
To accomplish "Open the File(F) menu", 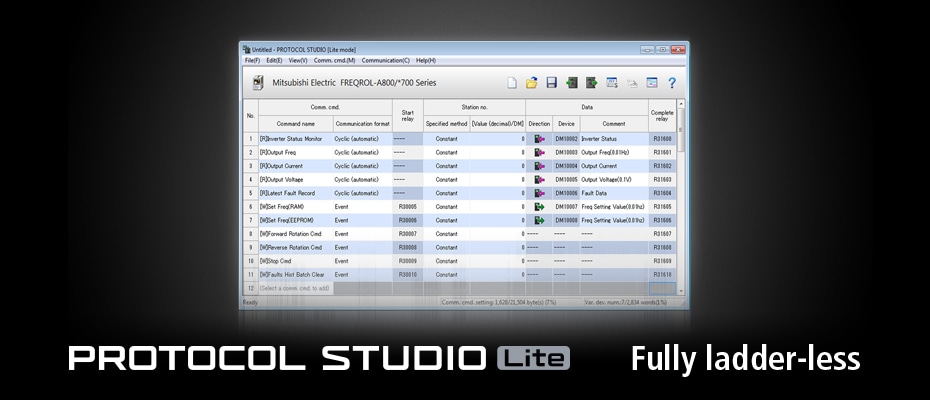I will click(x=252, y=61).
